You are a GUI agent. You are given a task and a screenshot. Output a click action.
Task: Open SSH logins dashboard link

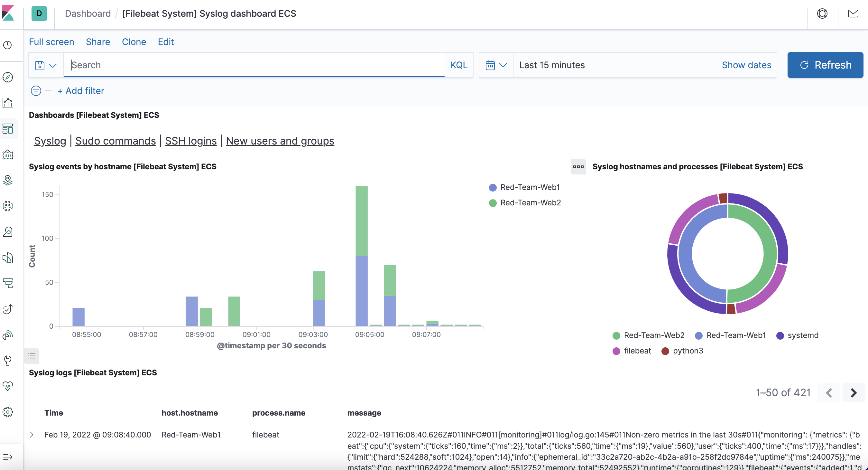click(x=191, y=141)
